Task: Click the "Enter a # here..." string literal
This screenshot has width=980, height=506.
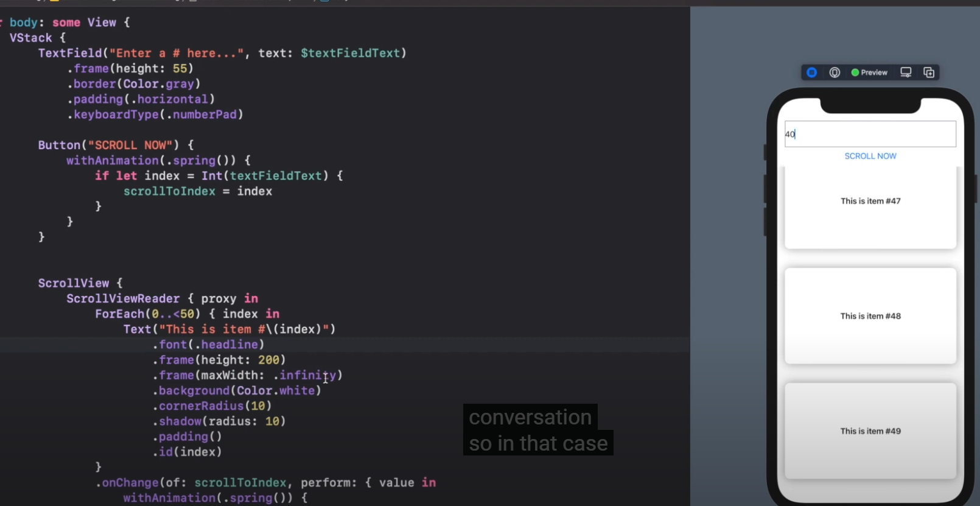Action: tap(176, 53)
